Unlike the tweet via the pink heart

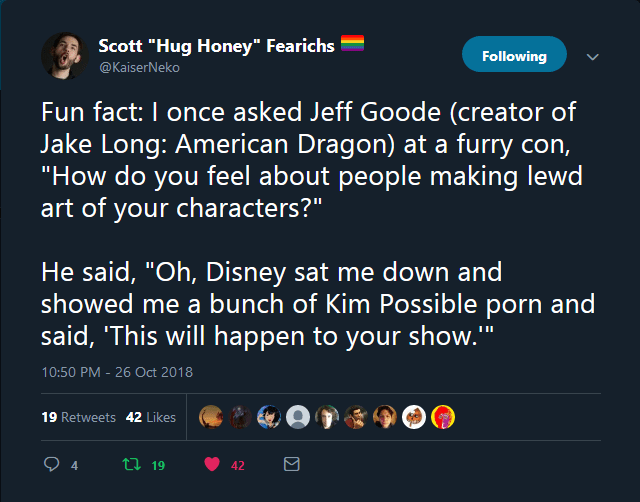tap(212, 465)
